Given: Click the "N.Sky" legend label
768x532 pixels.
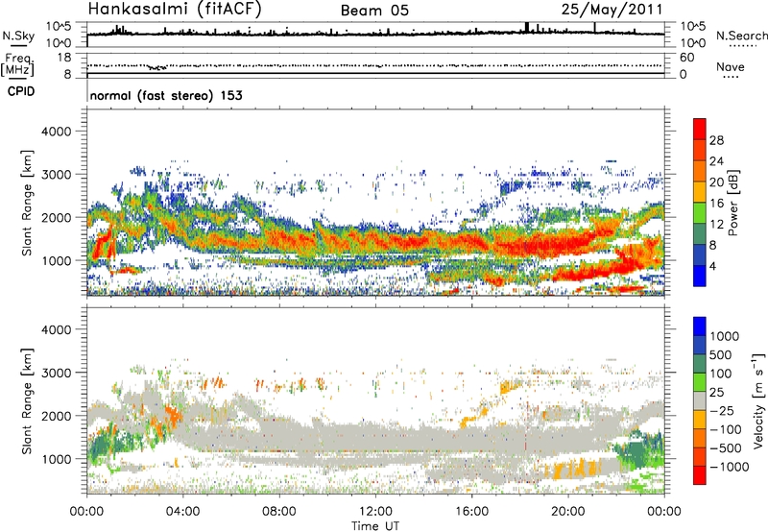Looking at the screenshot, I should [18, 36].
